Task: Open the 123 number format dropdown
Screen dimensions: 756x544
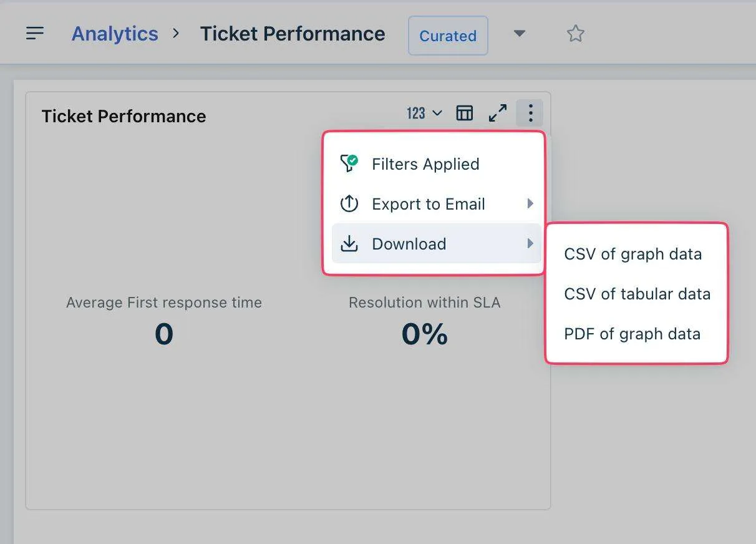Action: 424,113
